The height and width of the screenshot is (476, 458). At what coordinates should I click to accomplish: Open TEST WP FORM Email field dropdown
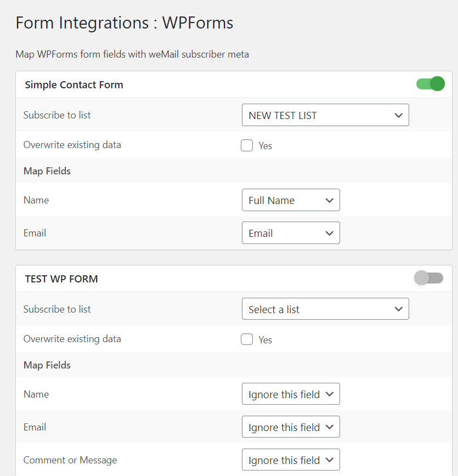tap(291, 427)
